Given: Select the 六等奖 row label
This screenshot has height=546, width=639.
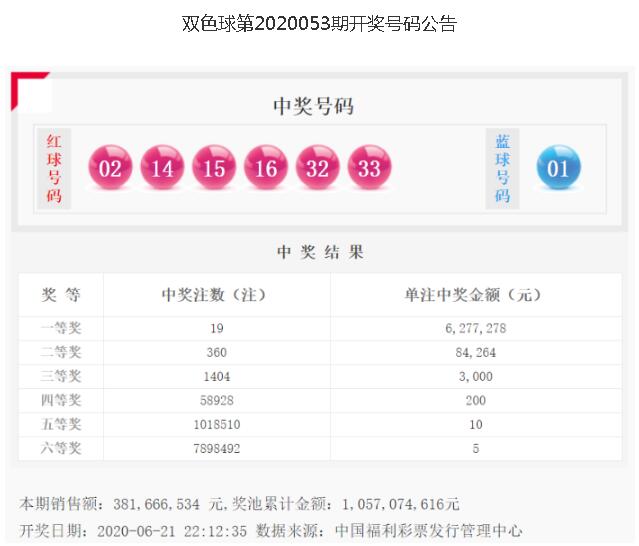Looking at the screenshot, I should (61, 449).
